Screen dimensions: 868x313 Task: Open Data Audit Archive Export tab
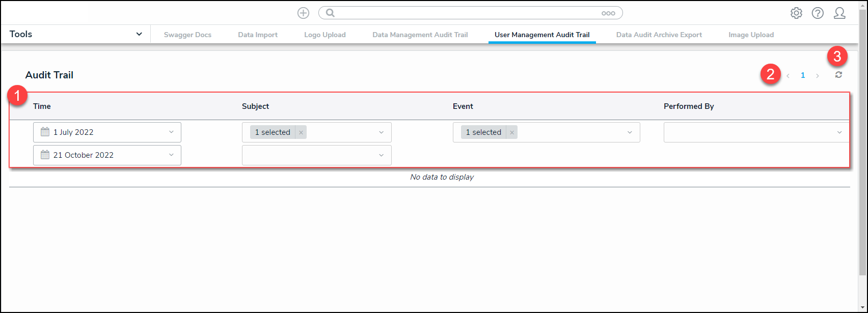tap(659, 35)
